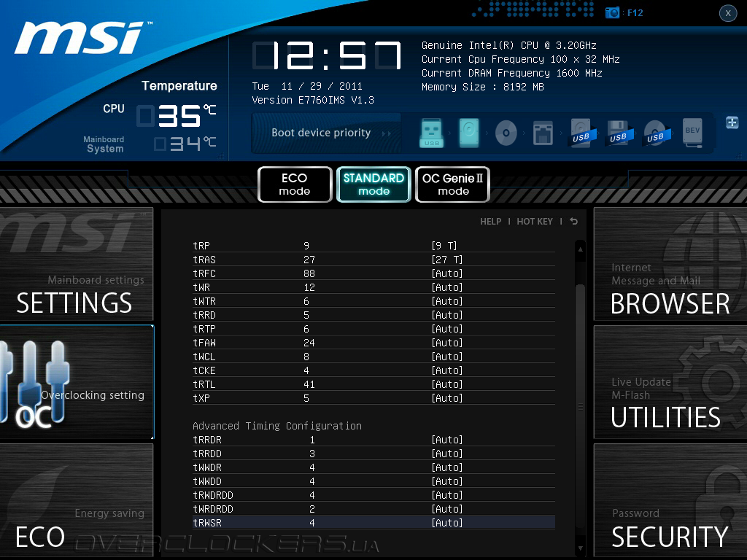Image resolution: width=747 pixels, height=560 pixels.
Task: Open the SECURITY password panel
Action: pyautogui.click(x=670, y=500)
